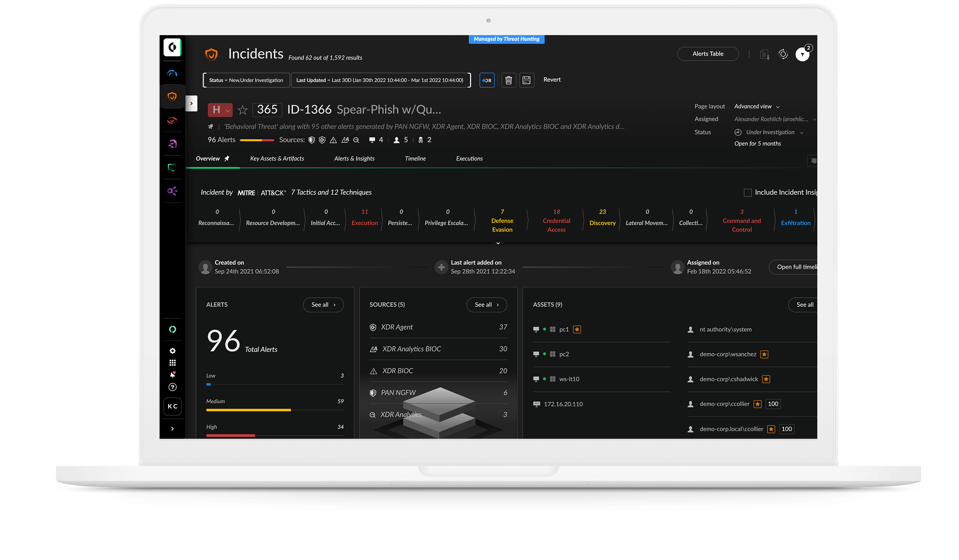Open the notifications bell in sidebar
Image resolution: width=959 pixels, height=560 pixels.
(x=172, y=375)
